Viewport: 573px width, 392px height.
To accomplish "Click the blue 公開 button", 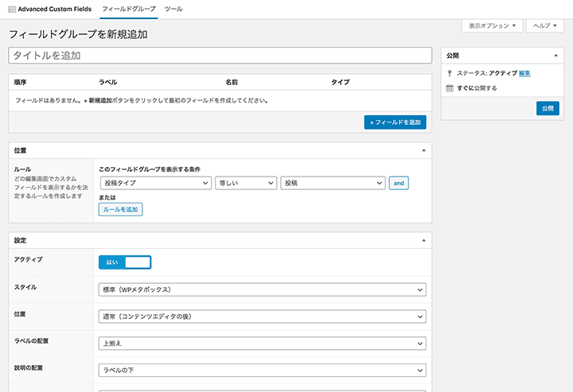I will [548, 108].
